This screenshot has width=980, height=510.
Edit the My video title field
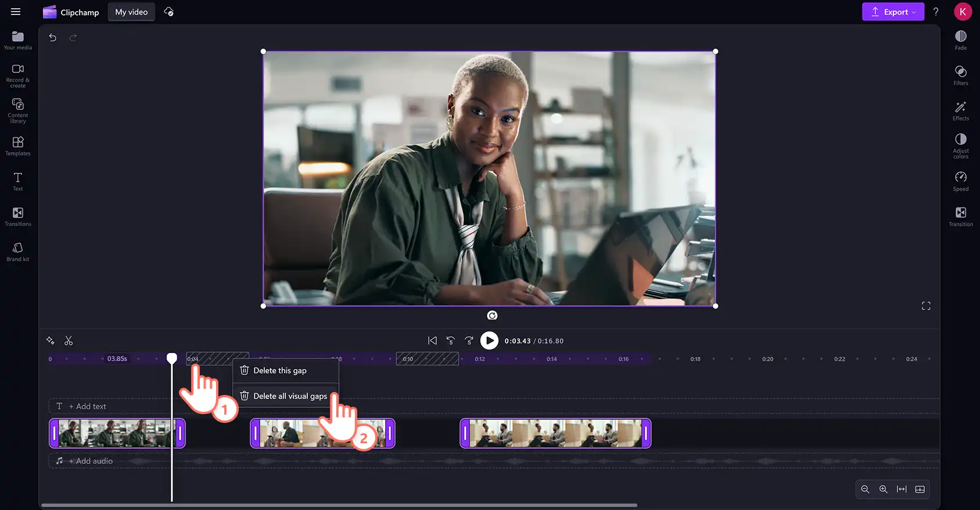point(131,12)
